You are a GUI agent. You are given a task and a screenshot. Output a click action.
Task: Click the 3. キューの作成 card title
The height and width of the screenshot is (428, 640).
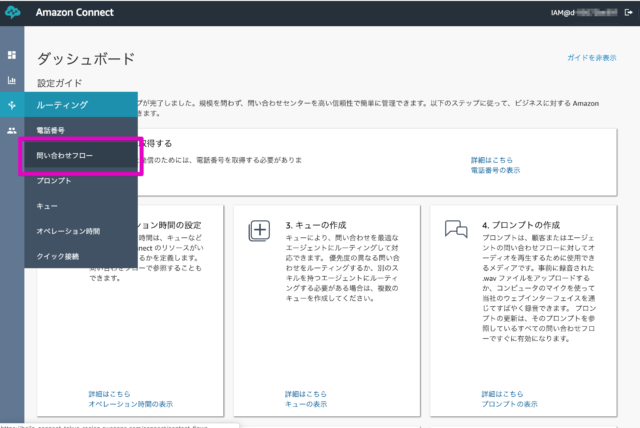click(x=316, y=225)
